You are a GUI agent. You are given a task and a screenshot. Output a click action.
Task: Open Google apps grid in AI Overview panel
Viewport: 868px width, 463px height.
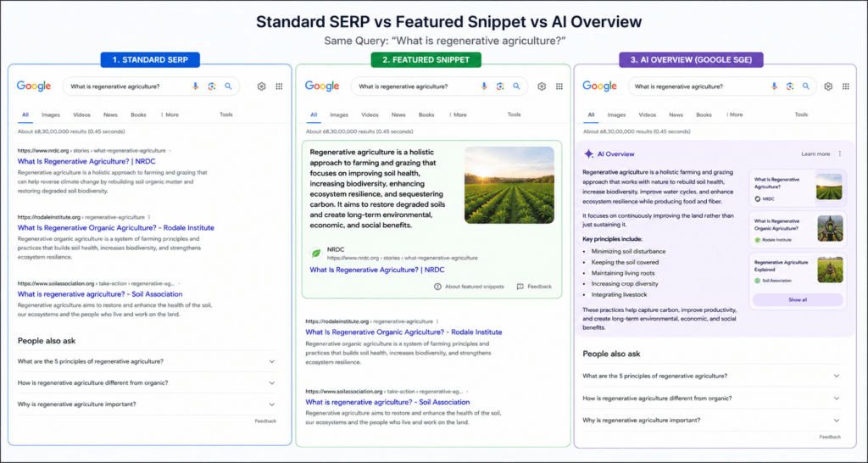[846, 86]
